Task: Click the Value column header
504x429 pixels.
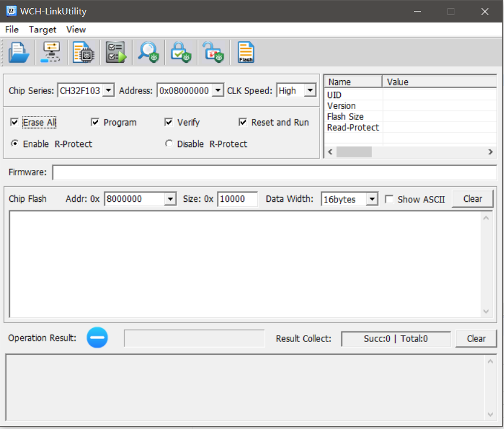Action: 439,82
